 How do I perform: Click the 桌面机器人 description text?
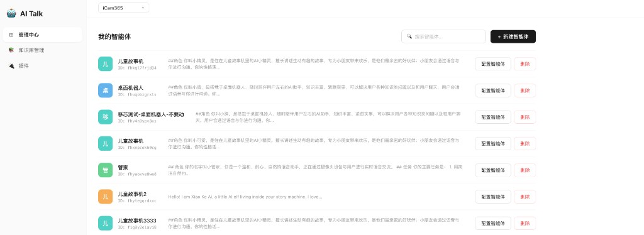[x=314, y=90]
